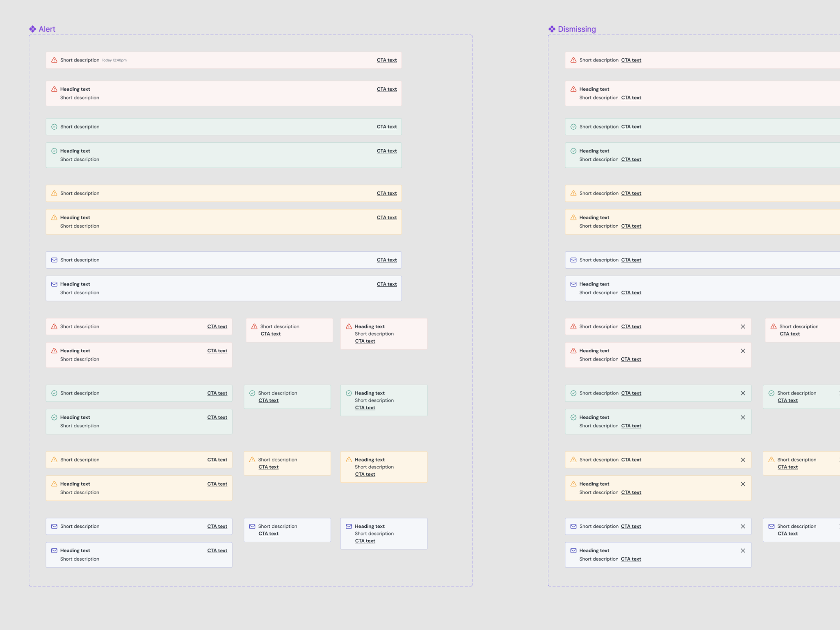
Task: Click warning icon in compact red Heading card, Alert frame
Action: tap(349, 326)
